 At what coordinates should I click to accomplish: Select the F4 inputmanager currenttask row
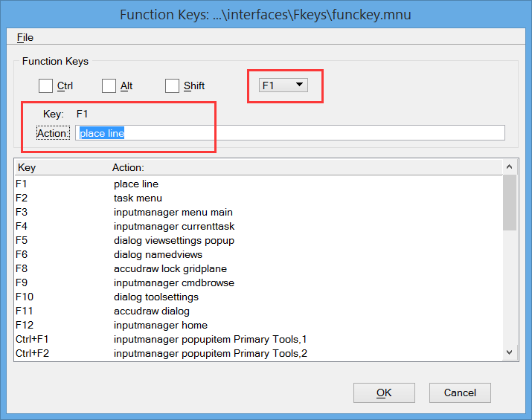click(258, 226)
